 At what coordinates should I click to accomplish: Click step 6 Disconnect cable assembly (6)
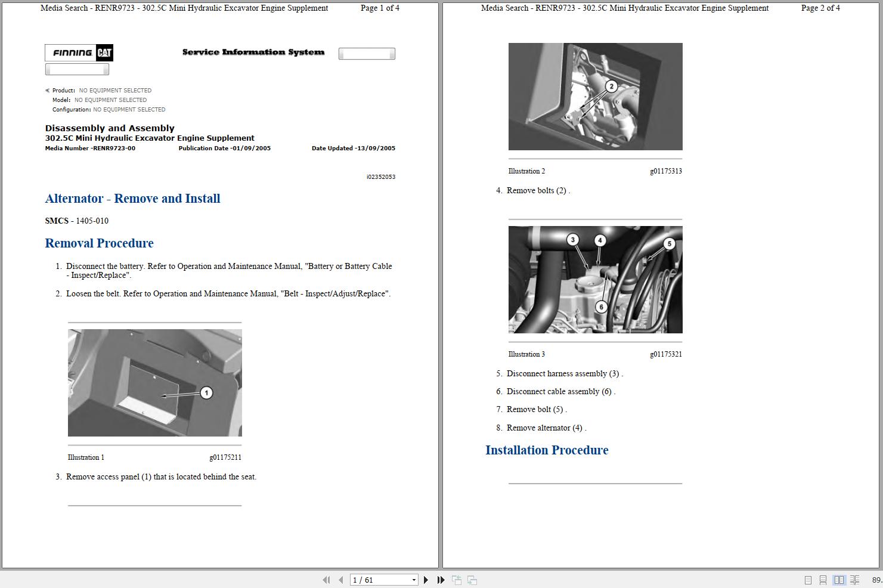click(x=561, y=392)
